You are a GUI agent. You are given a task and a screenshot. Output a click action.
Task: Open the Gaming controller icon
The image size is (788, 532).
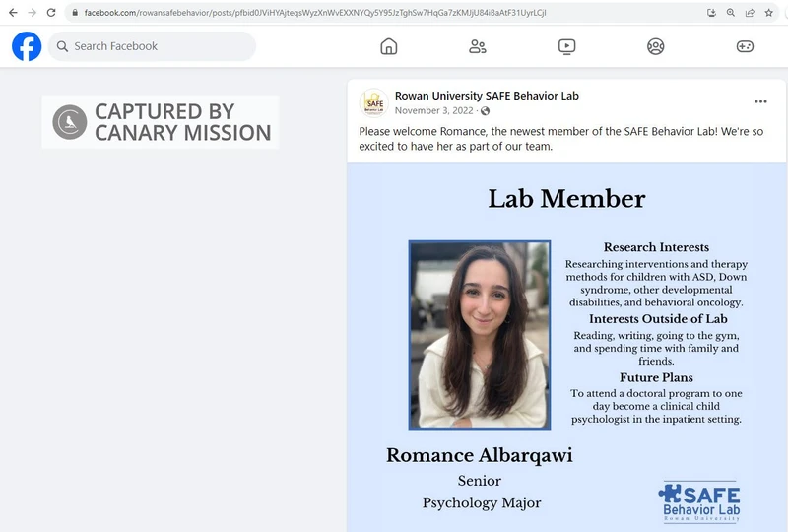pos(745,46)
